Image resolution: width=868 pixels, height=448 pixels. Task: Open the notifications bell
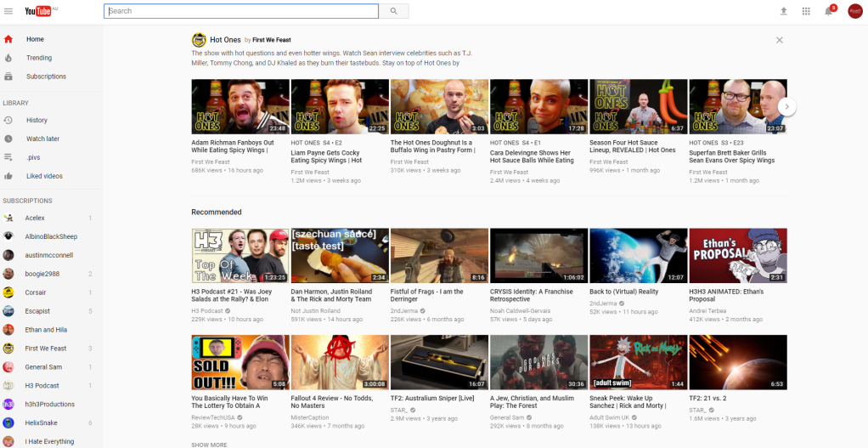[828, 11]
